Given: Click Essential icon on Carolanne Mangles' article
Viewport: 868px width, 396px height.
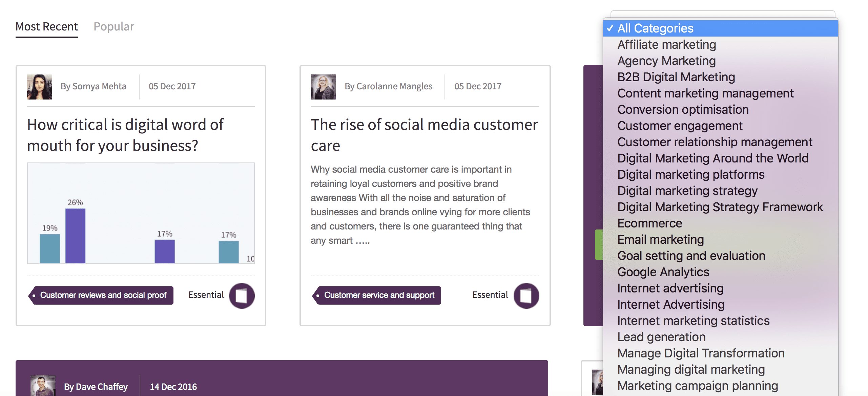Looking at the screenshot, I should pyautogui.click(x=526, y=295).
